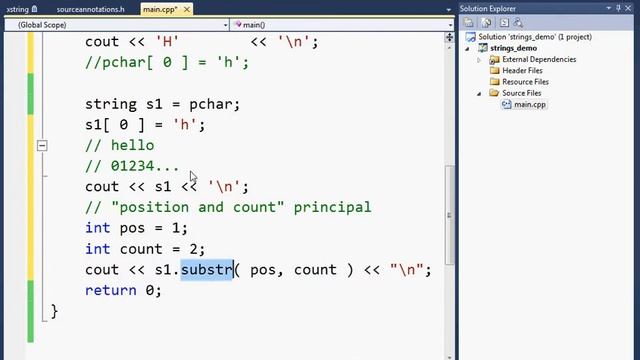This screenshot has height=360, width=640.
Task: Click 'pos' in the line 'int pos = 1;'
Action: pos(132,229)
